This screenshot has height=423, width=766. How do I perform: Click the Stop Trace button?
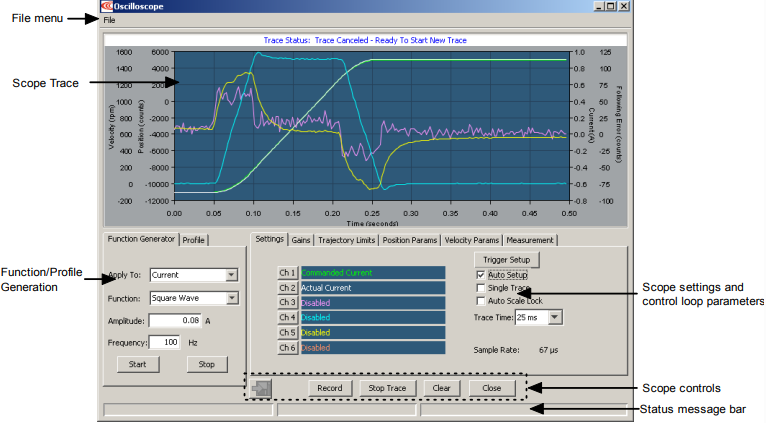[387, 388]
